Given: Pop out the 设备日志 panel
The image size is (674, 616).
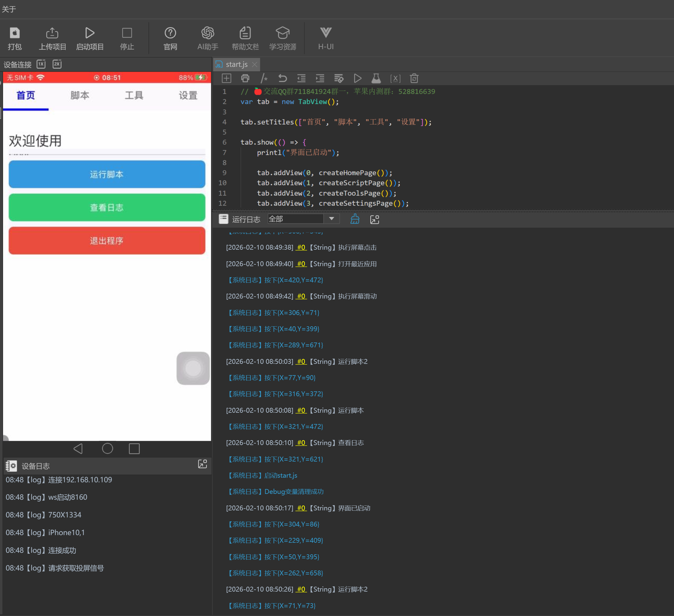Looking at the screenshot, I should point(203,464).
